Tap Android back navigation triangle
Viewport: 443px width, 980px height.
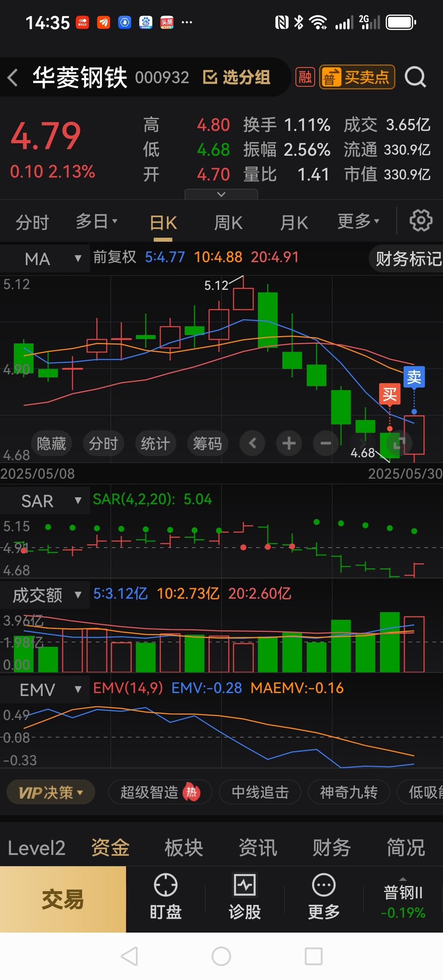point(129,956)
